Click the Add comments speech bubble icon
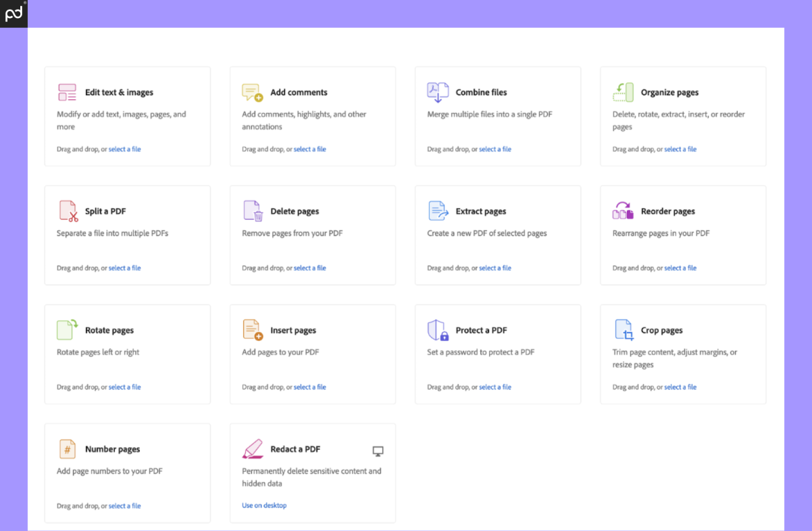The image size is (812, 531). point(251,92)
